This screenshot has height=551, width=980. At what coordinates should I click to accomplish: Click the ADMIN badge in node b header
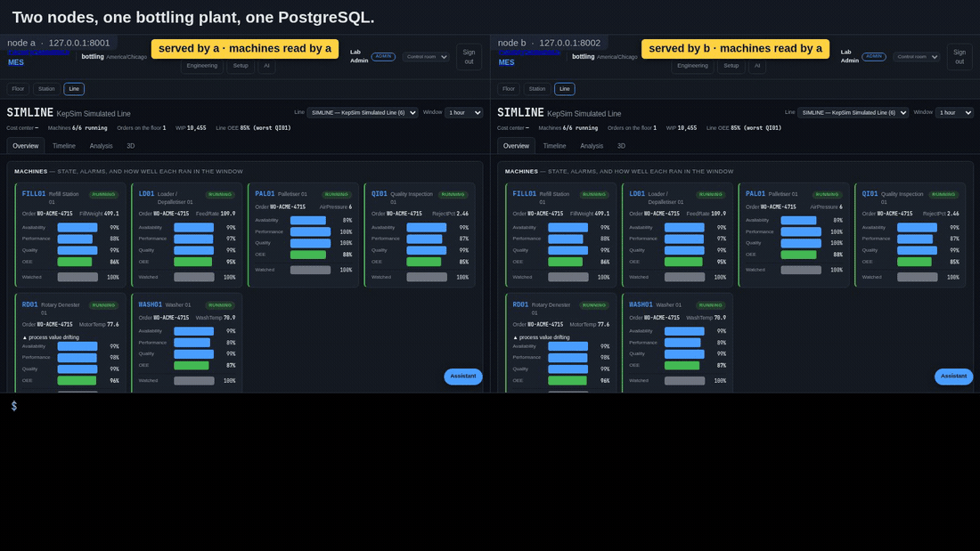[x=874, y=56]
